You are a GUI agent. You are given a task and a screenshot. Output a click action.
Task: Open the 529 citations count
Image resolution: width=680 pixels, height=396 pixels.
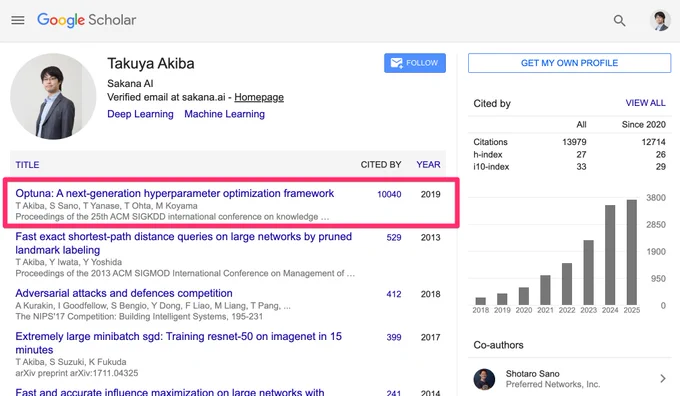coord(394,238)
